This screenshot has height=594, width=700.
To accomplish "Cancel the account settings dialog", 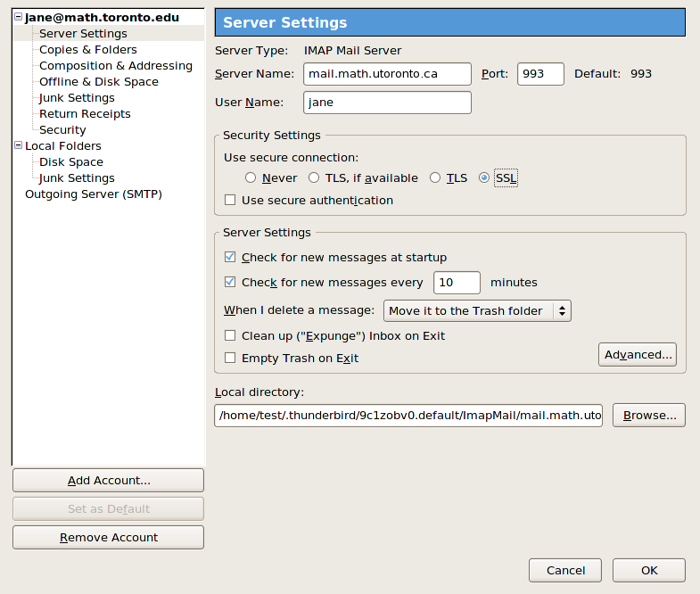I will pyautogui.click(x=565, y=570).
